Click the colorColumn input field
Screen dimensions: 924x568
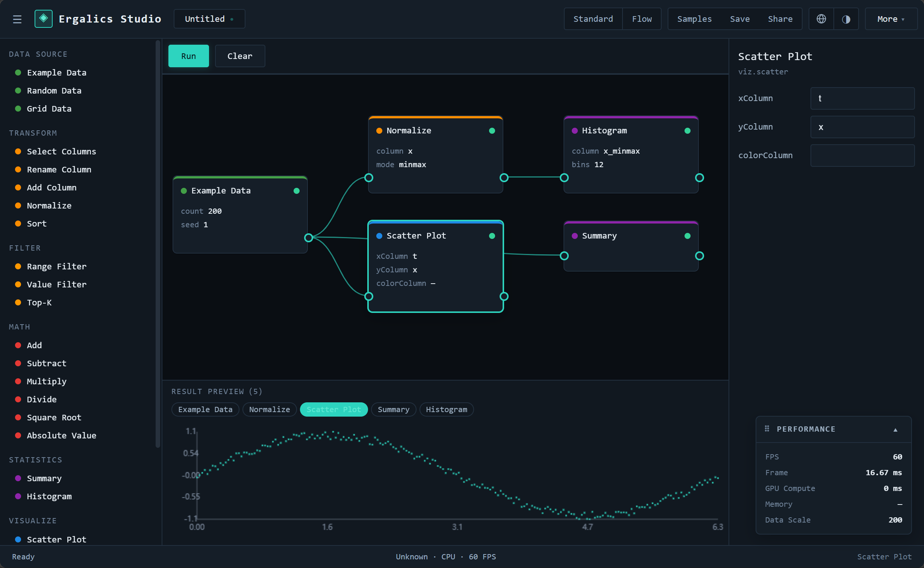862,156
